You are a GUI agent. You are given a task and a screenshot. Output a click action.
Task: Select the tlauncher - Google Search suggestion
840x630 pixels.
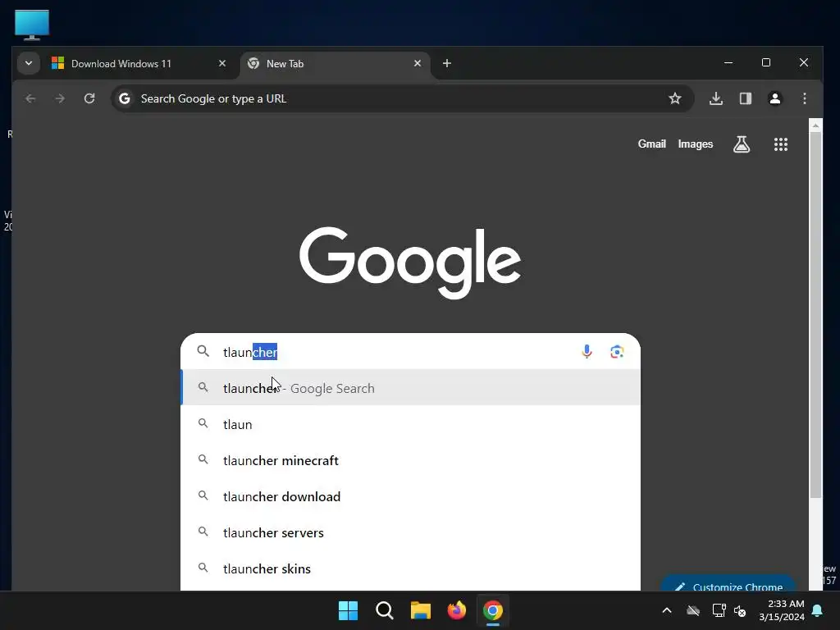(x=410, y=388)
